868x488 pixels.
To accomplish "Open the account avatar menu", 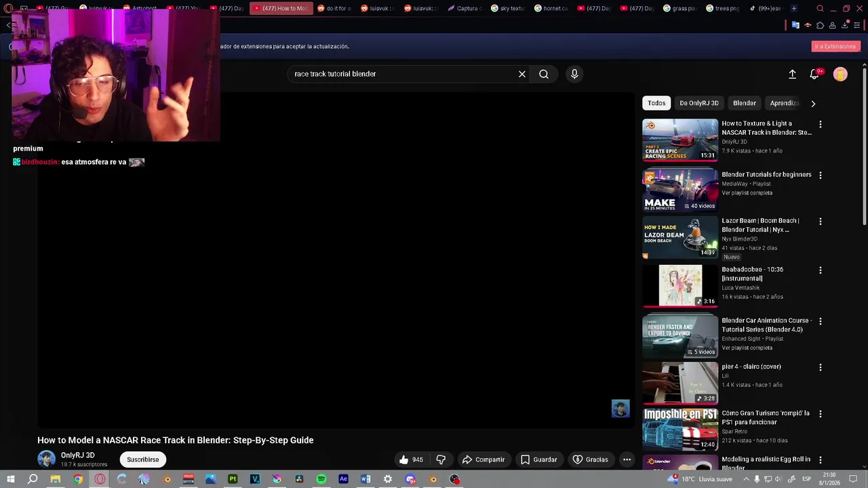I will click(x=840, y=74).
